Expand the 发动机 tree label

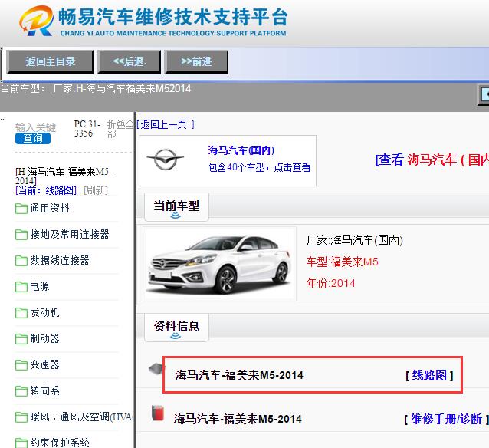coord(44,312)
